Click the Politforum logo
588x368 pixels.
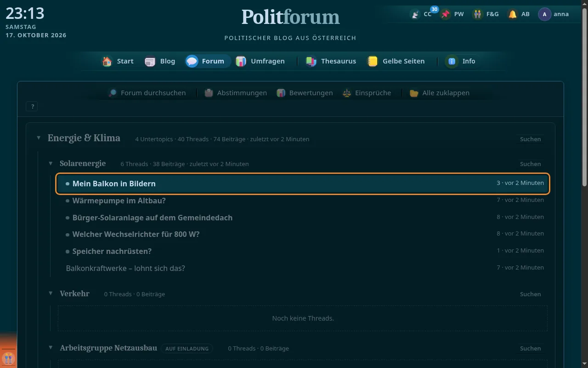pyautogui.click(x=290, y=17)
